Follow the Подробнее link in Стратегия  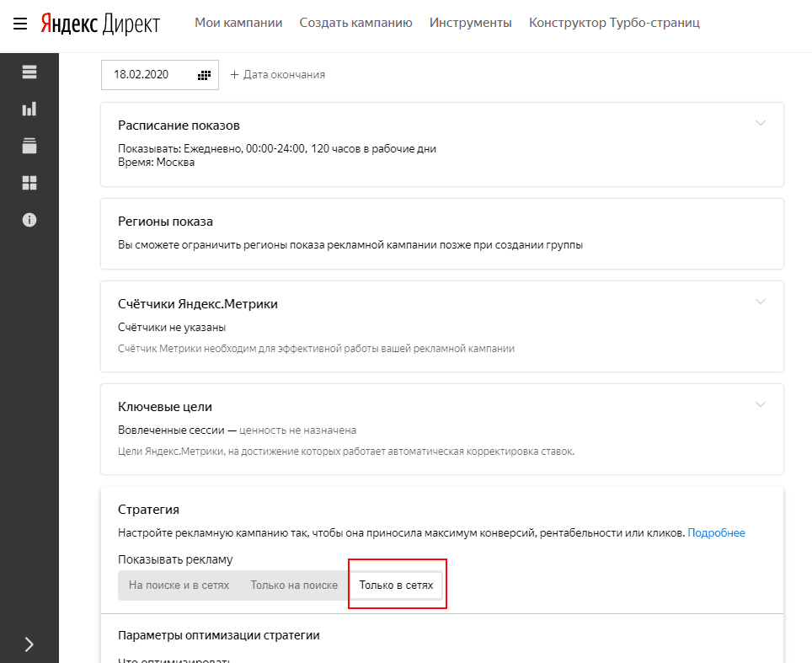(x=716, y=532)
